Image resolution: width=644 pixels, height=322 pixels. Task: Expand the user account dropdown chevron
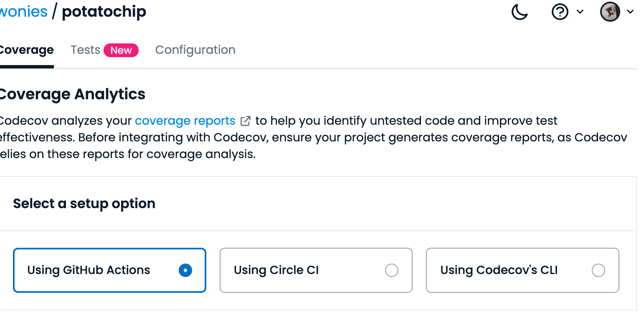[630, 12]
